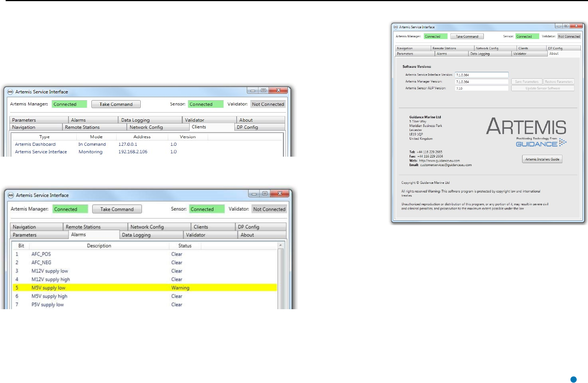
Task: Open Data Logging in the About window
Action: 490,54
